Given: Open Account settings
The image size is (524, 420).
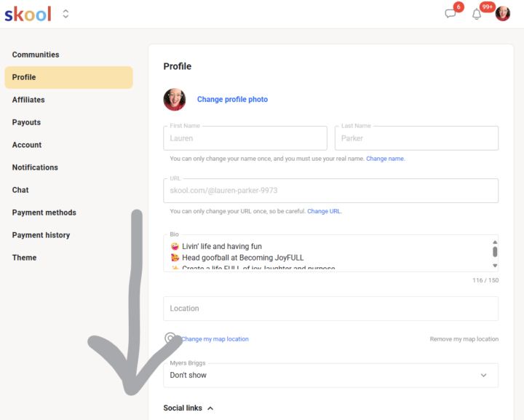Looking at the screenshot, I should coord(27,145).
